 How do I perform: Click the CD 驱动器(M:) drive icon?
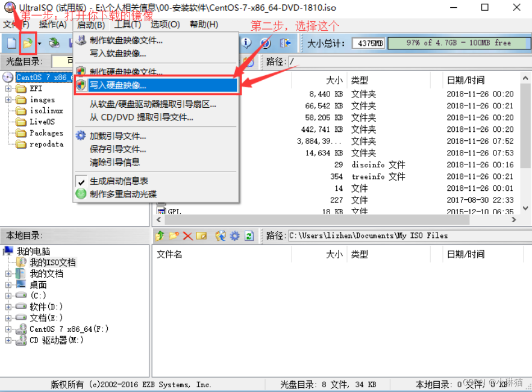[21, 340]
